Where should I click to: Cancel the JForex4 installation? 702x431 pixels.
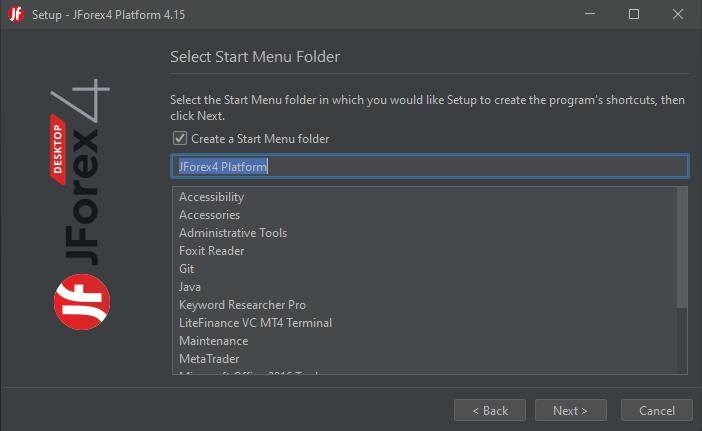click(657, 410)
